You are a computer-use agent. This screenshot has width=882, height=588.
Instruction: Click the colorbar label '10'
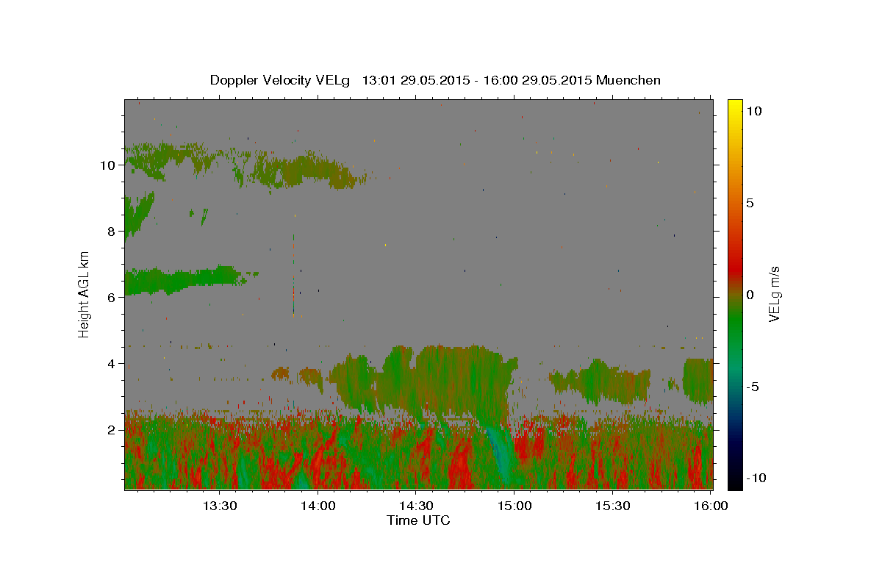click(755, 110)
